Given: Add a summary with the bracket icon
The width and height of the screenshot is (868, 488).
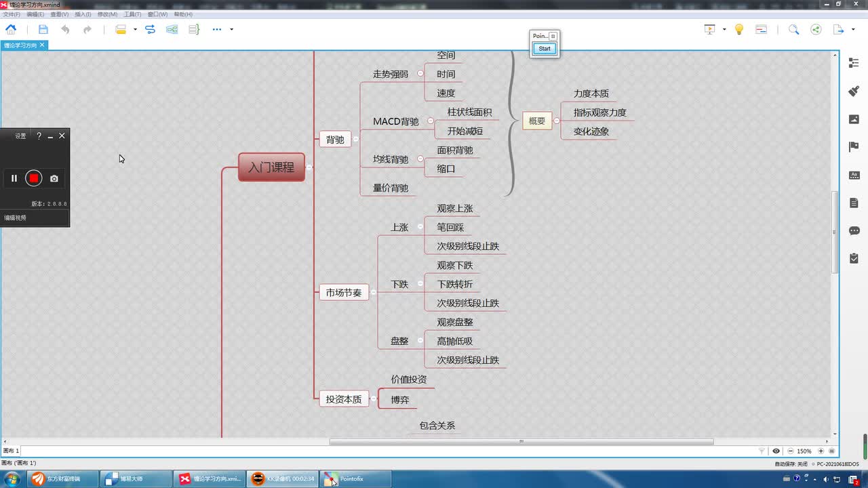Looking at the screenshot, I should point(194,29).
